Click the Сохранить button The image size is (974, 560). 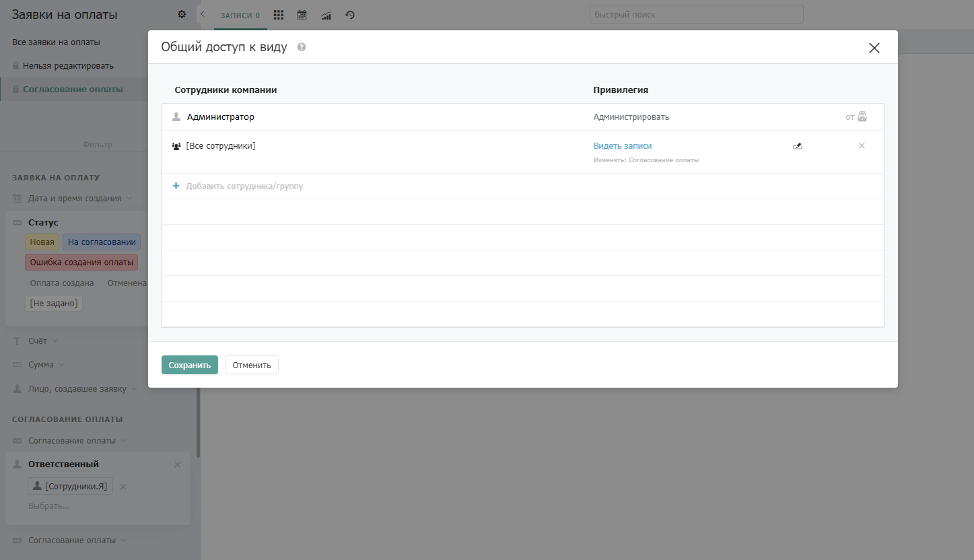pyautogui.click(x=190, y=365)
